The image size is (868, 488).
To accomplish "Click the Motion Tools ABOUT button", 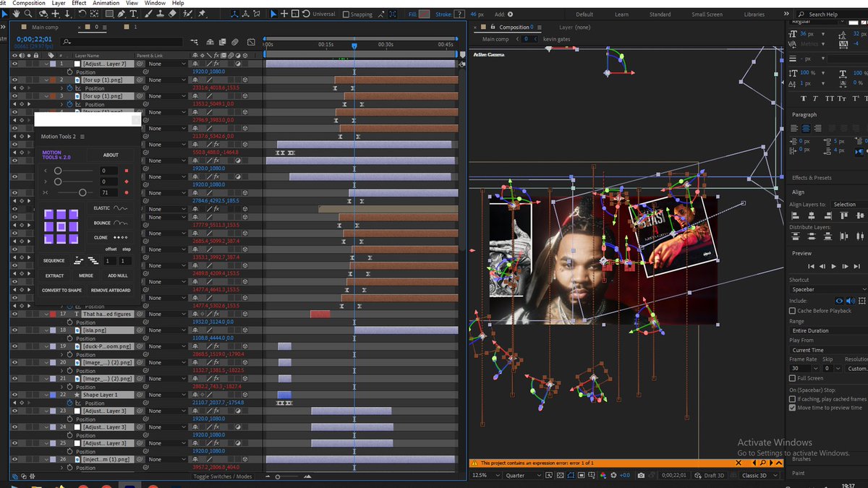I will 111,155.
